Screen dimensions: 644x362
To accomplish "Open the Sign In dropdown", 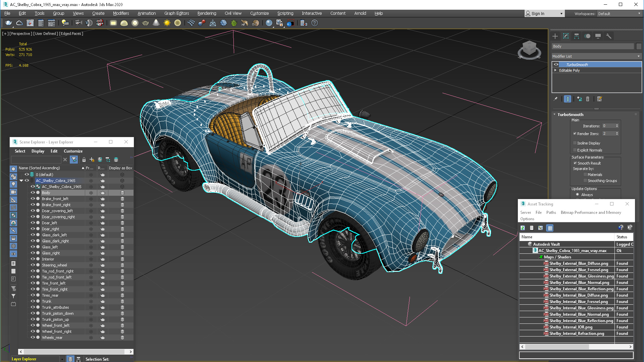I will (544, 14).
